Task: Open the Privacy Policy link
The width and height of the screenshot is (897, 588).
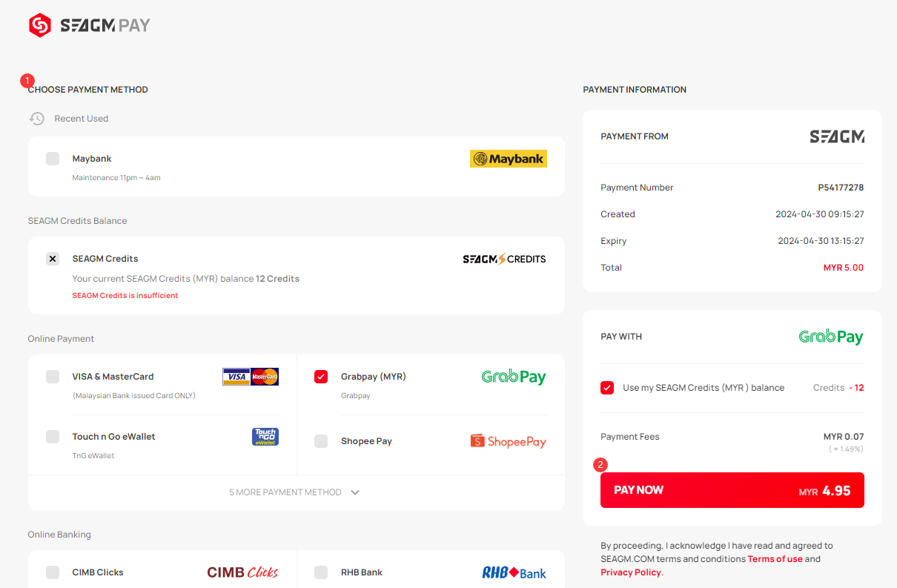Action: click(x=631, y=572)
